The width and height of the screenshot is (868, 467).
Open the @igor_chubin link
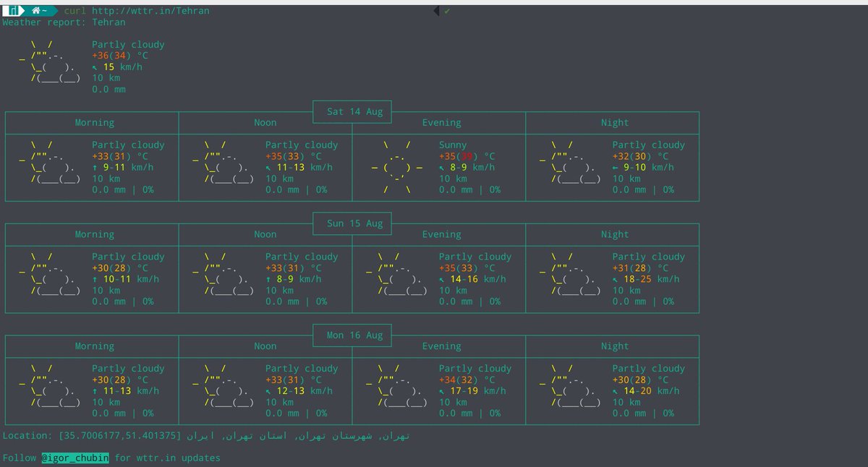75,458
